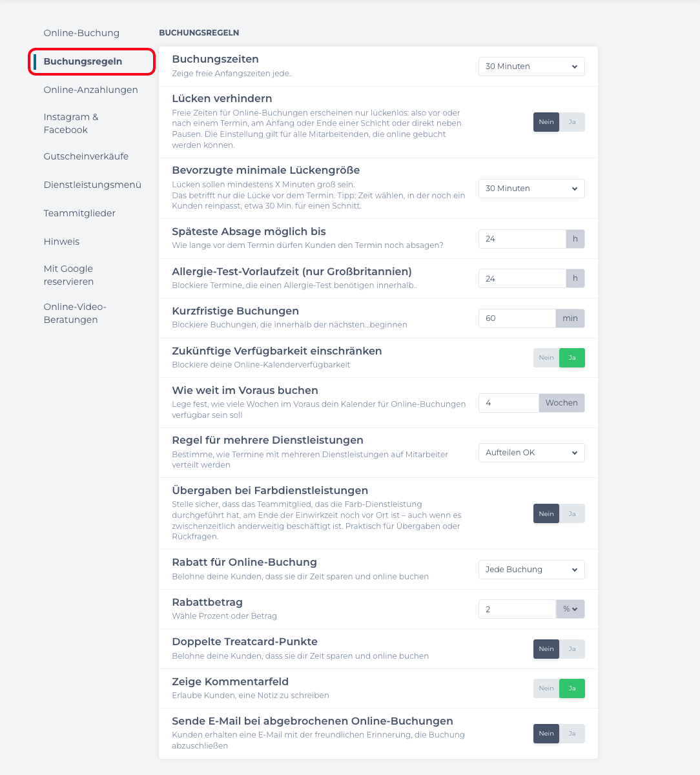This screenshot has width=700, height=775.
Task: Enable Doppelte Treatcard-Punkte toggle
Action: click(571, 649)
